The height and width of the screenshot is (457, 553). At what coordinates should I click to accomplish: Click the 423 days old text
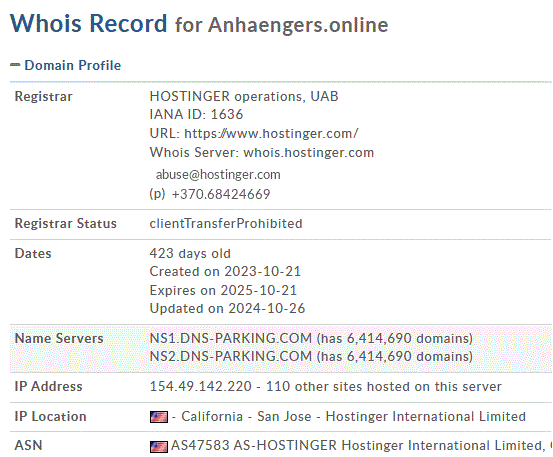point(190,254)
